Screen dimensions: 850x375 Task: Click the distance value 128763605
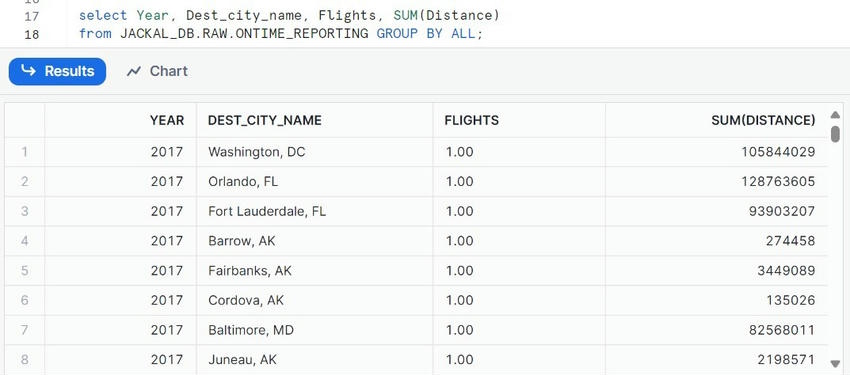click(778, 182)
